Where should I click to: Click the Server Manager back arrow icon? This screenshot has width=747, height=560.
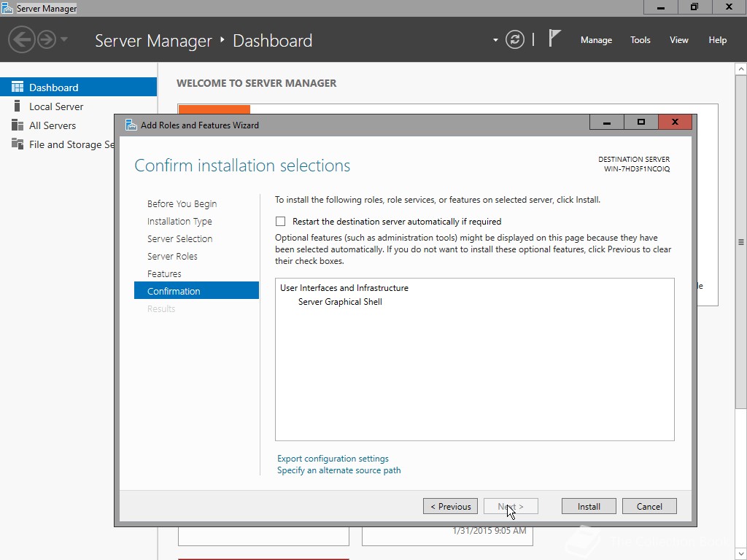pyautogui.click(x=21, y=39)
